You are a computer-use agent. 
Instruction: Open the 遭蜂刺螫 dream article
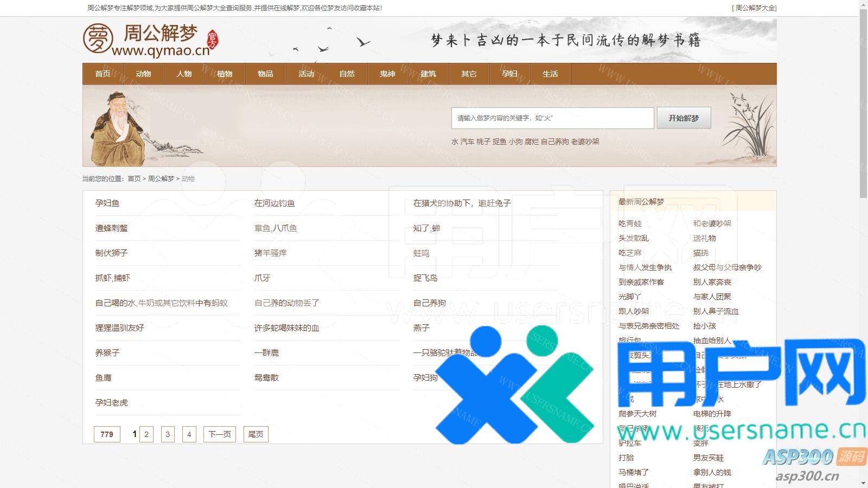(112, 228)
